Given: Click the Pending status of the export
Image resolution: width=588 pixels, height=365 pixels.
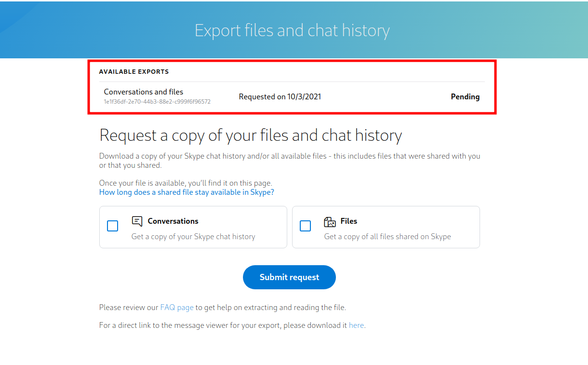Looking at the screenshot, I should pos(465,96).
